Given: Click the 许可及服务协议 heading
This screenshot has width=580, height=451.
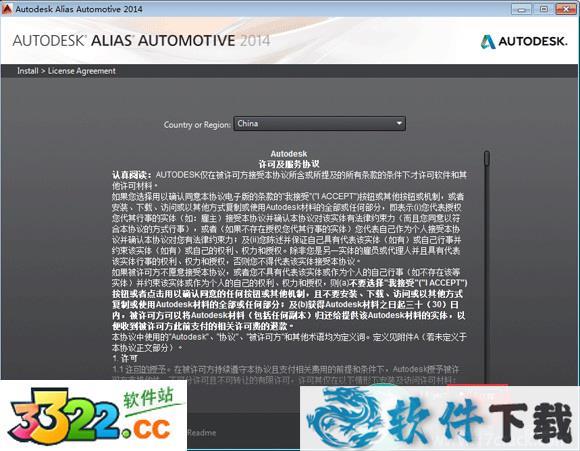Looking at the screenshot, I should pyautogui.click(x=289, y=164).
